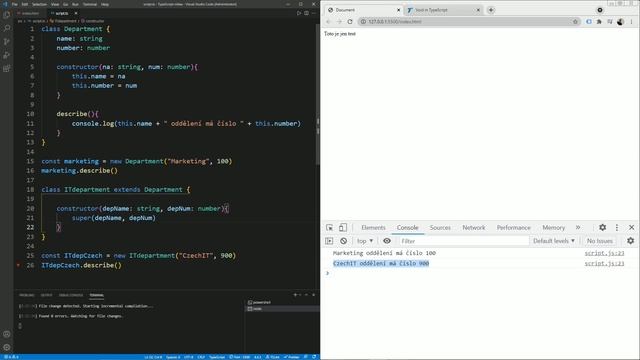
Task: Open console settings gear beside No Issues
Action: click(x=631, y=241)
